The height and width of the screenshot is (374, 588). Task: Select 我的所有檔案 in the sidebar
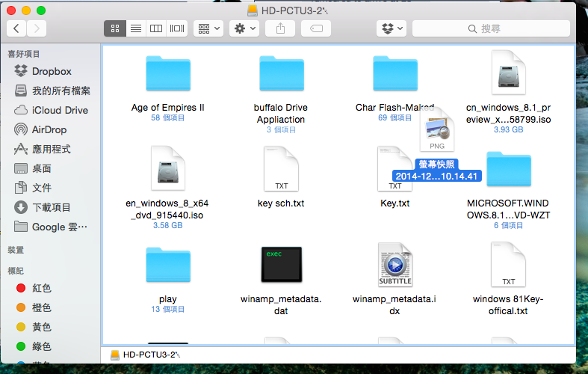[x=51, y=91]
